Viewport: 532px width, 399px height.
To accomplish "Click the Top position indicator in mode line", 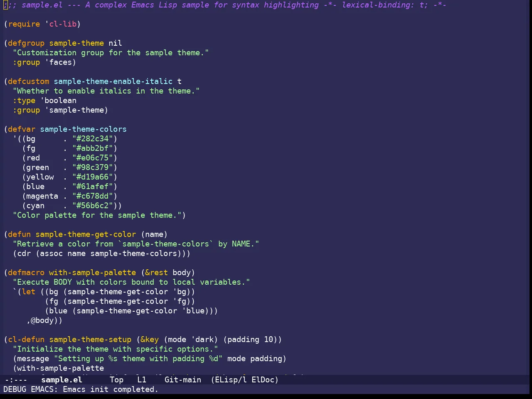I will point(116,379).
